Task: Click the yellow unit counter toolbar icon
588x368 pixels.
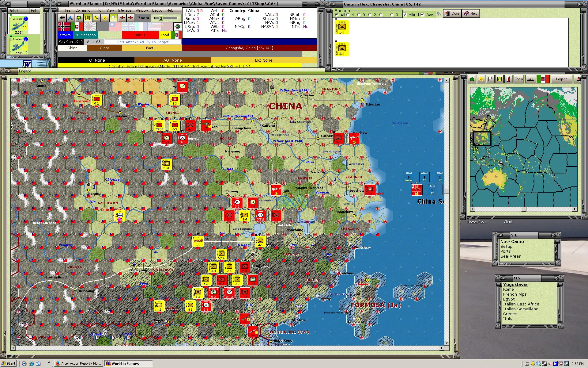Action: pos(88,18)
